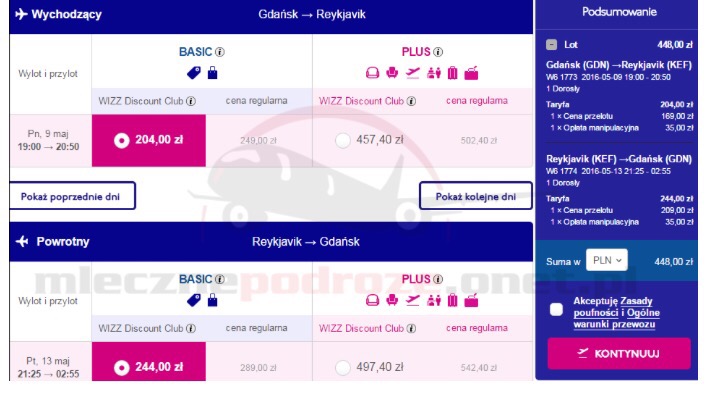Open the Ogólne warunki przewozu link
The height and width of the screenshot is (396, 705).
617,318
